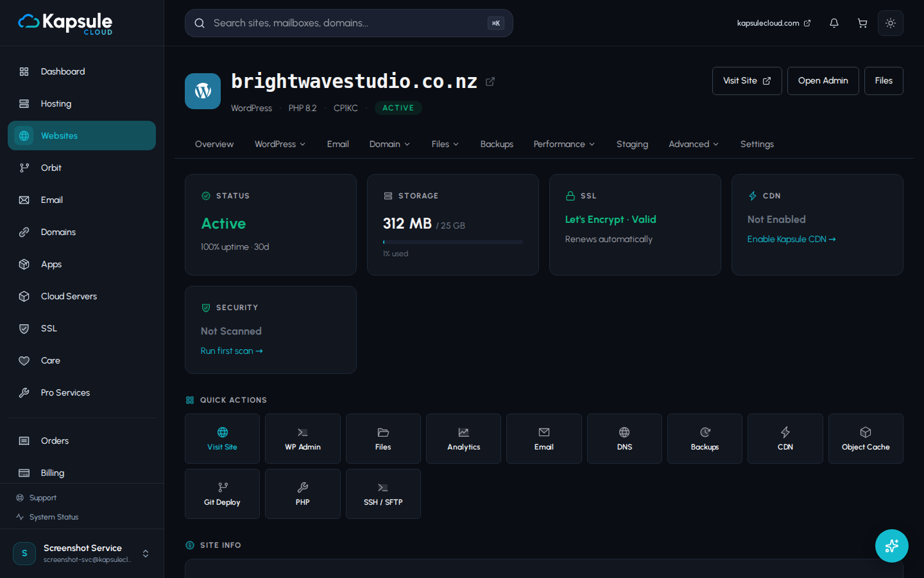Image resolution: width=924 pixels, height=578 pixels.
Task: Open the Backups quick action tile
Action: 705,439
